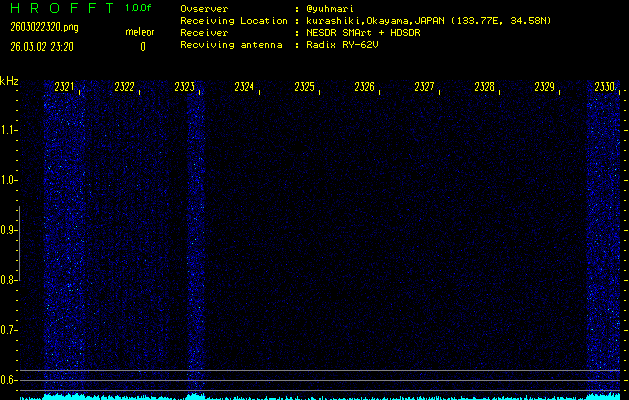Pick the 2327 time marker
The image size is (629, 400).
[424, 88]
